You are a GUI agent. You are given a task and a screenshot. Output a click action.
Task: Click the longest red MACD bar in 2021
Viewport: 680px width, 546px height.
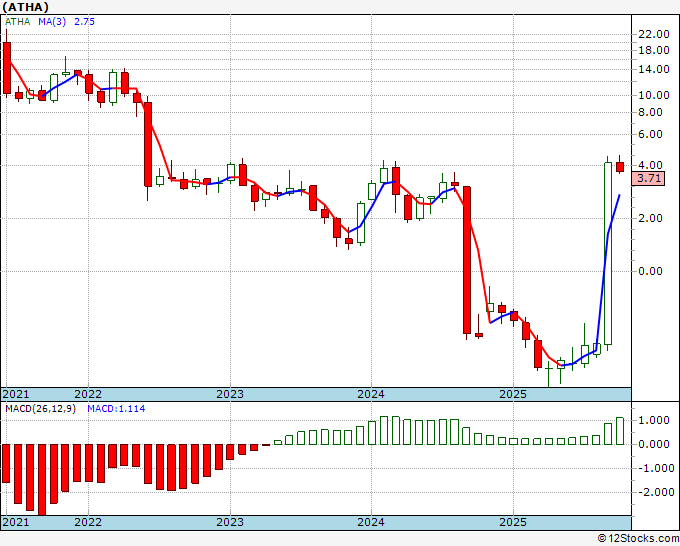pos(42,480)
